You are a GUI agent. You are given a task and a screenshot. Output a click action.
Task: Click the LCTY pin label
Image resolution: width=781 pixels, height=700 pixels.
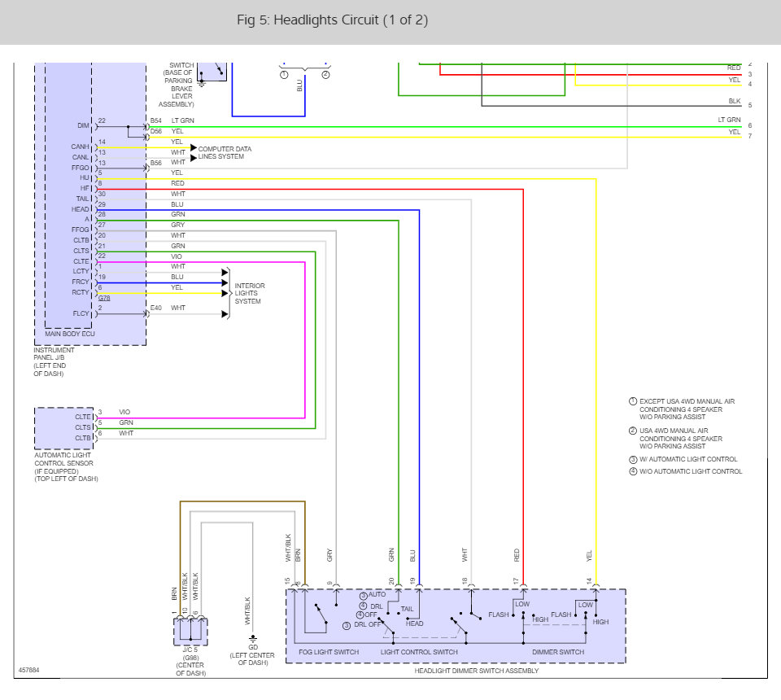[81, 272]
